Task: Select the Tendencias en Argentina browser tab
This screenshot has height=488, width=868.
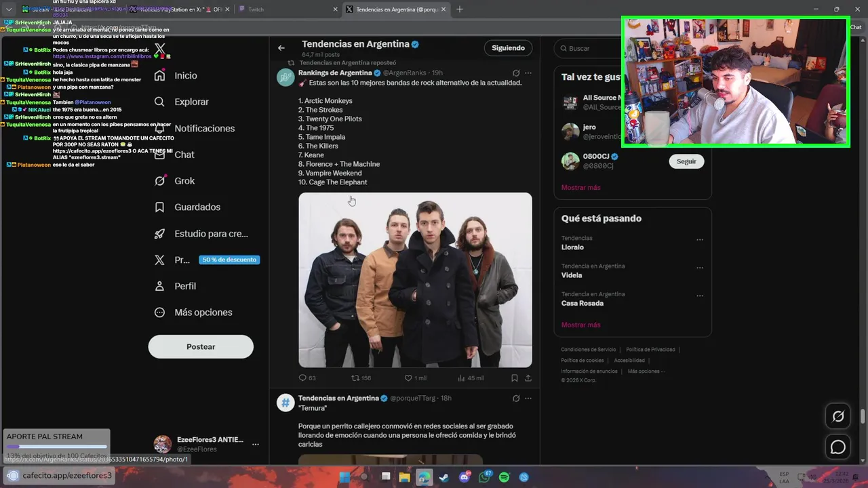Action: pyautogui.click(x=395, y=9)
